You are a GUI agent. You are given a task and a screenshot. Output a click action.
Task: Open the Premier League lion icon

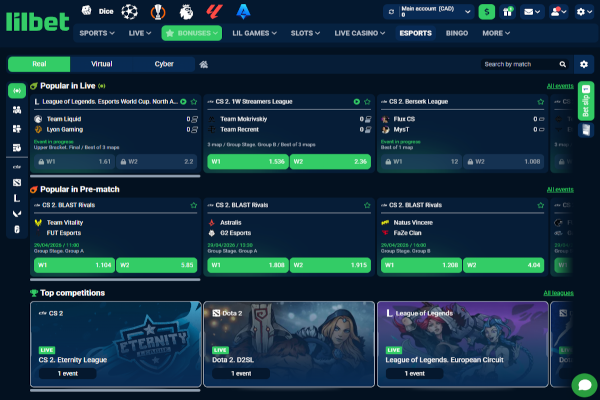[x=186, y=12]
